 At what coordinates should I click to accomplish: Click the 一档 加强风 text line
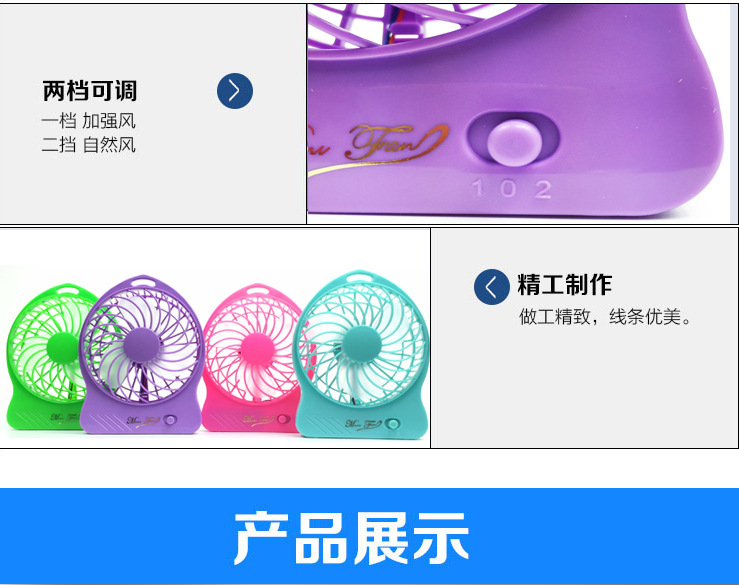(88, 121)
